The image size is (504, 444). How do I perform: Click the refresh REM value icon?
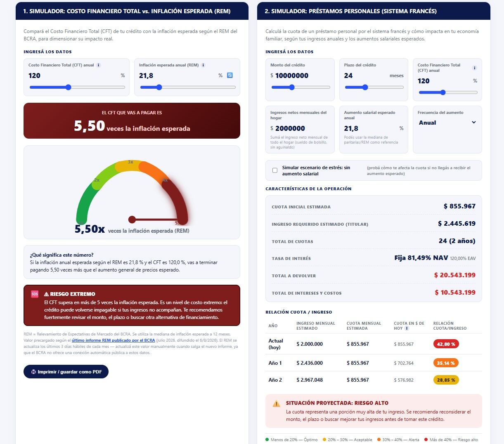coord(230,76)
